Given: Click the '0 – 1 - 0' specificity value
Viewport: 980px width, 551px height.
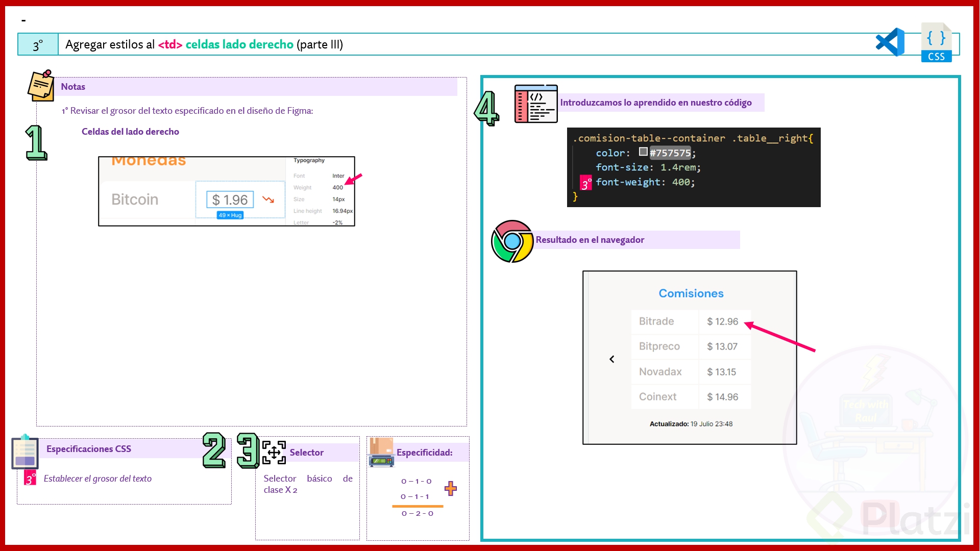Looking at the screenshot, I should pos(416,481).
